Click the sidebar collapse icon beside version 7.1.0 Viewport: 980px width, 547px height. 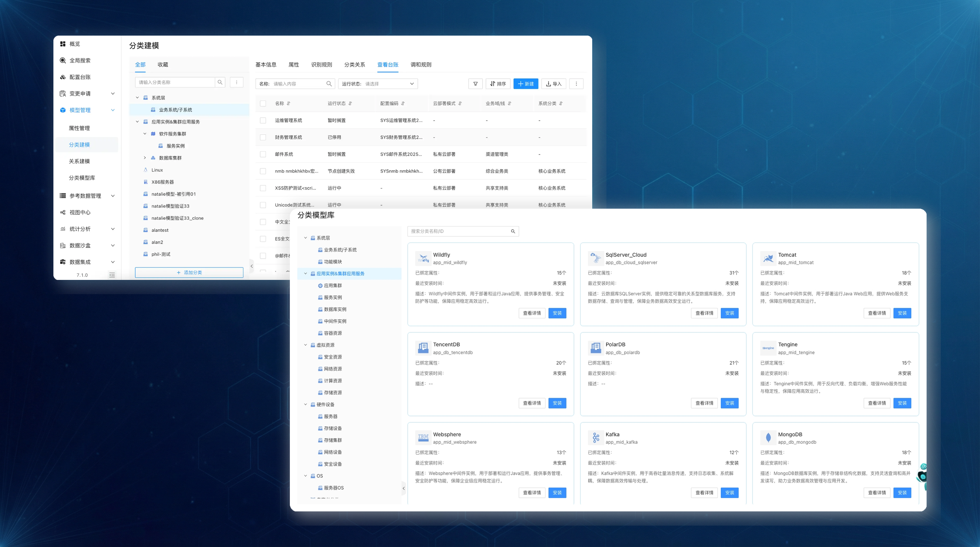point(112,275)
